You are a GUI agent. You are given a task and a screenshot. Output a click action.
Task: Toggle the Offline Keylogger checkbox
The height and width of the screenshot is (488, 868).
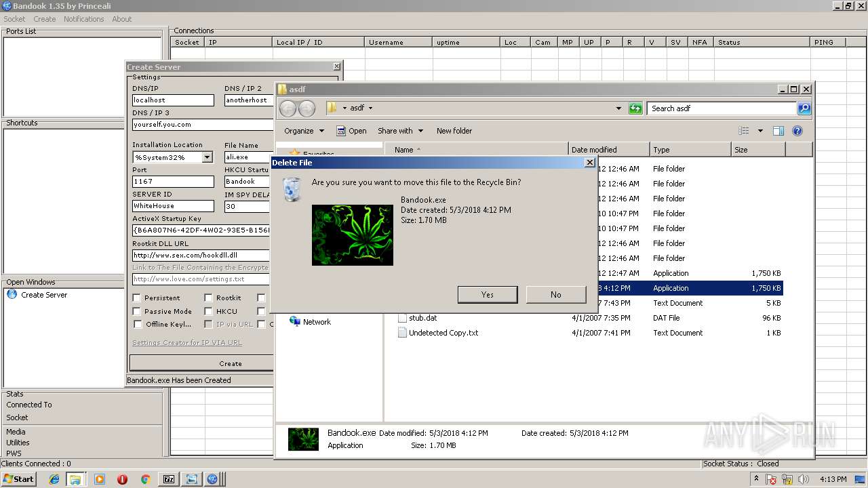pos(137,324)
